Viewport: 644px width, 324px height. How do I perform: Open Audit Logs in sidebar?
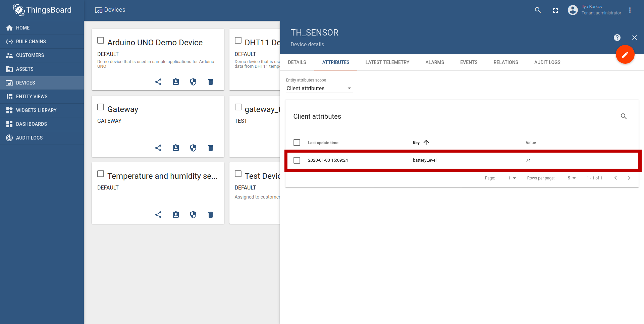point(42,138)
